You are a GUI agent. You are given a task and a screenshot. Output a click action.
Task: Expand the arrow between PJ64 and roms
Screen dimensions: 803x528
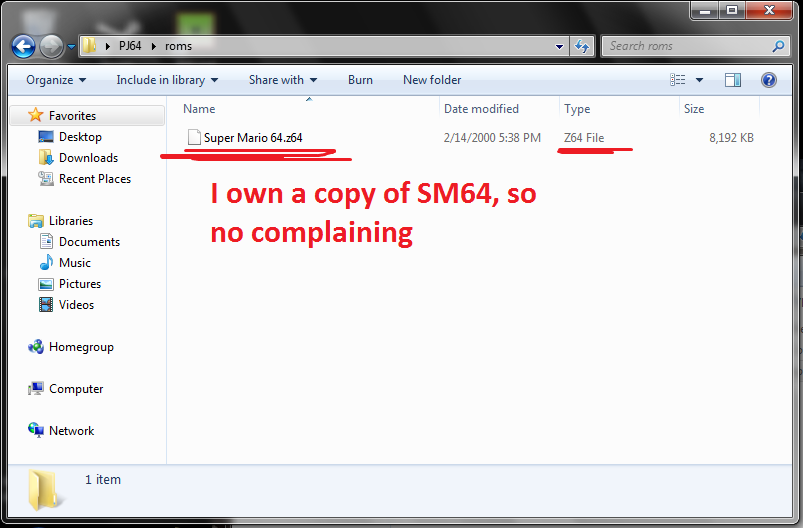click(154, 46)
